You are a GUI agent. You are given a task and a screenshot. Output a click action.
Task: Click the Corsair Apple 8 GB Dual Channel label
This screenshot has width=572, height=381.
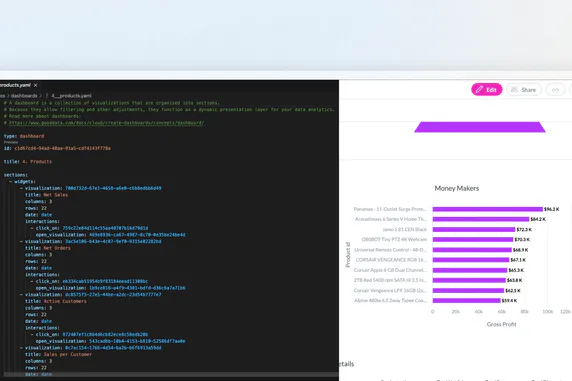coord(390,270)
